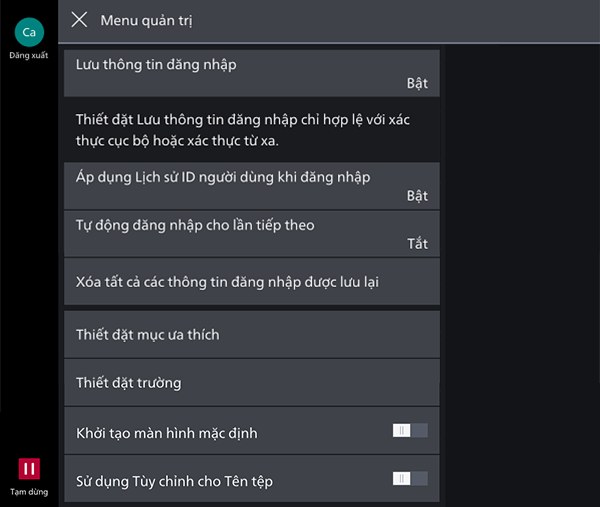Open Thiết đặt mục ưa thích
The height and width of the screenshot is (507, 600).
[x=252, y=335]
